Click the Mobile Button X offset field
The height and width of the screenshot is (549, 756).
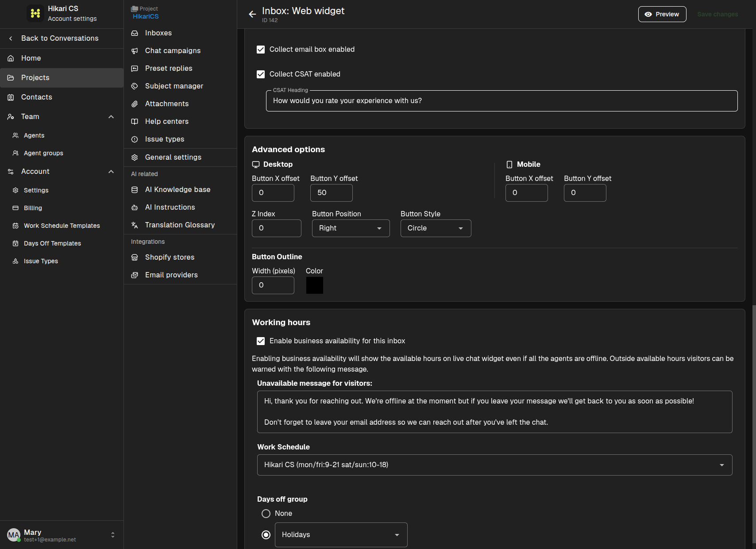coord(527,193)
